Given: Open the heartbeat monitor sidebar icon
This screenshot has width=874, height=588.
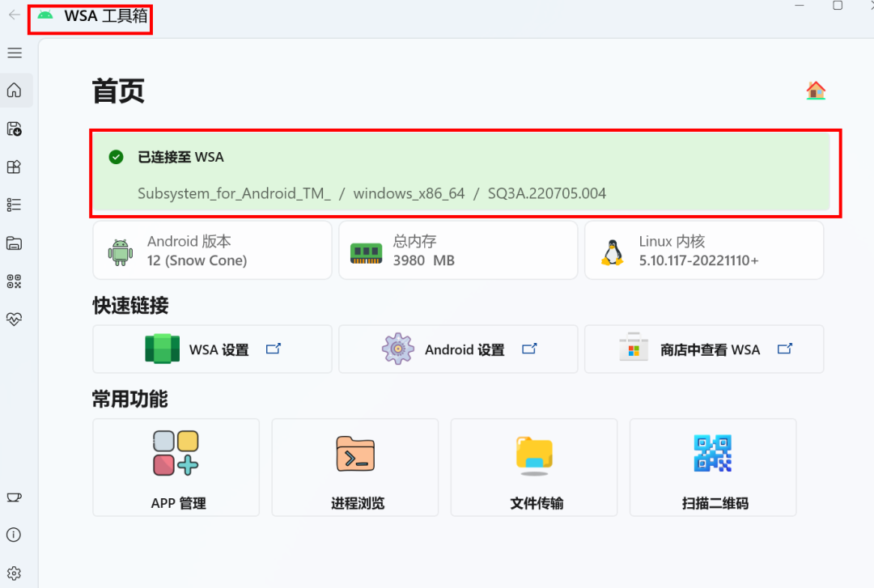Looking at the screenshot, I should 15,319.
